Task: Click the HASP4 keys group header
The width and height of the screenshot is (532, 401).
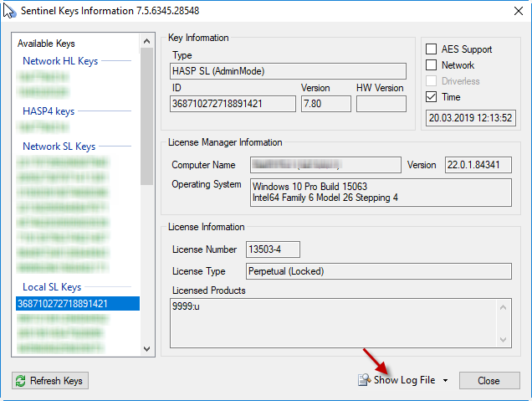Action: 49,111
